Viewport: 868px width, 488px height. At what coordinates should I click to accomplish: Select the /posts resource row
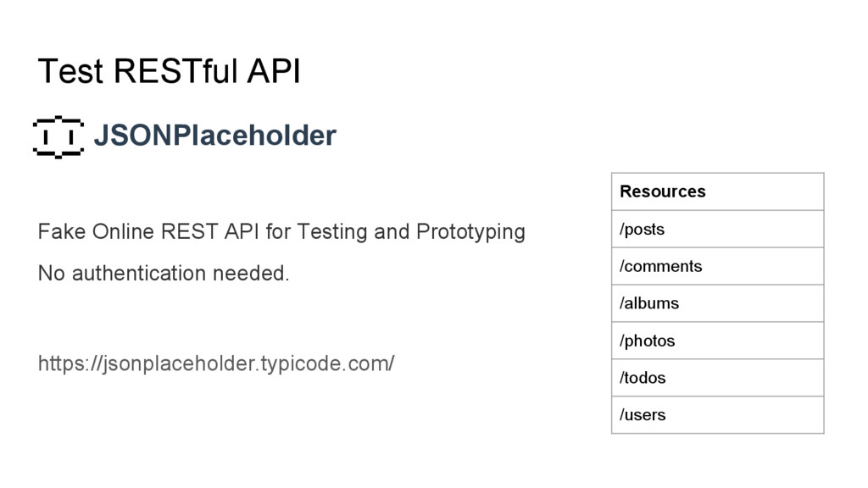click(717, 229)
